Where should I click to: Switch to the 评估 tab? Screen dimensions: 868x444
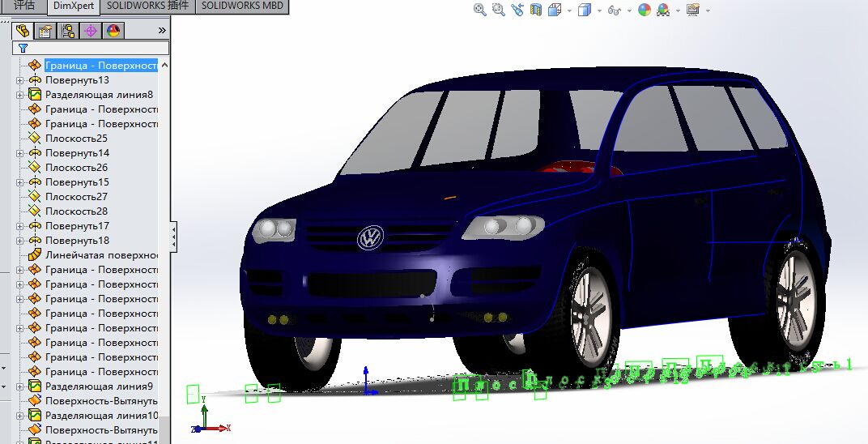pos(23,6)
